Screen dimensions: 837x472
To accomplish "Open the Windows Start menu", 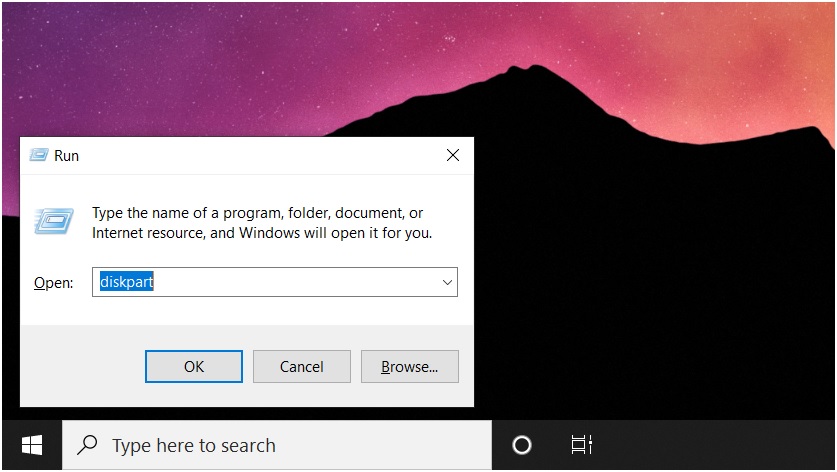I will coord(32,445).
